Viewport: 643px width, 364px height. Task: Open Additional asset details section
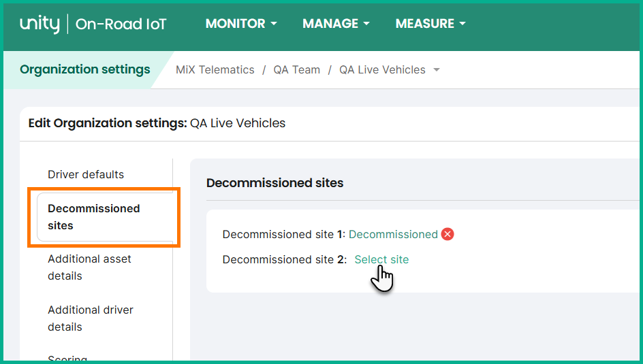89,267
